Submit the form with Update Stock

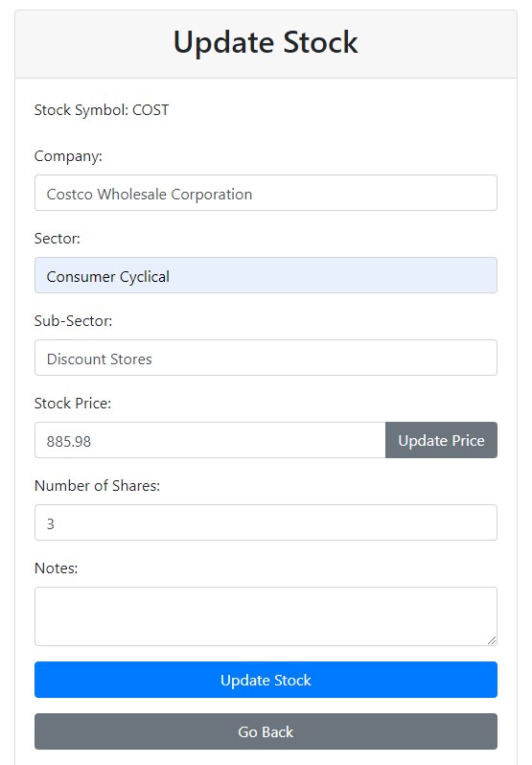pos(266,680)
